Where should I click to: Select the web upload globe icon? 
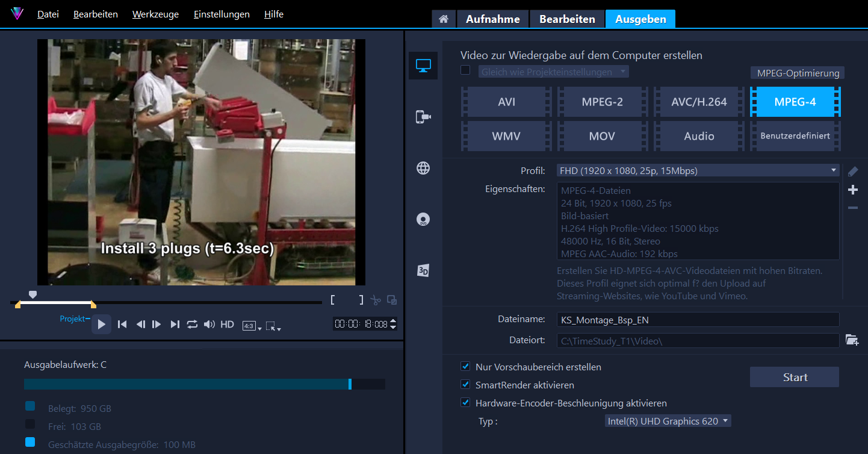423,168
